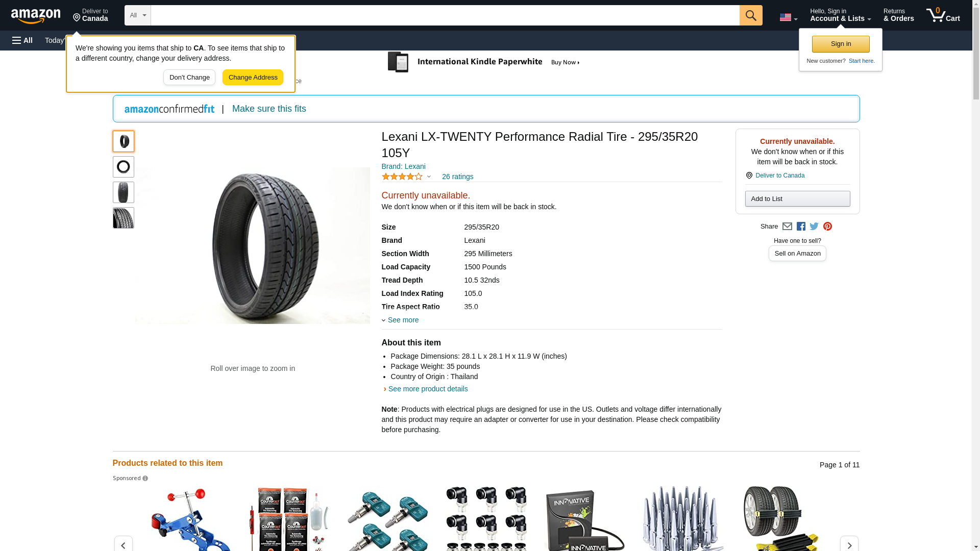Open star rating breakdown popover
Screen dimensions: 980x551
pos(406,177)
